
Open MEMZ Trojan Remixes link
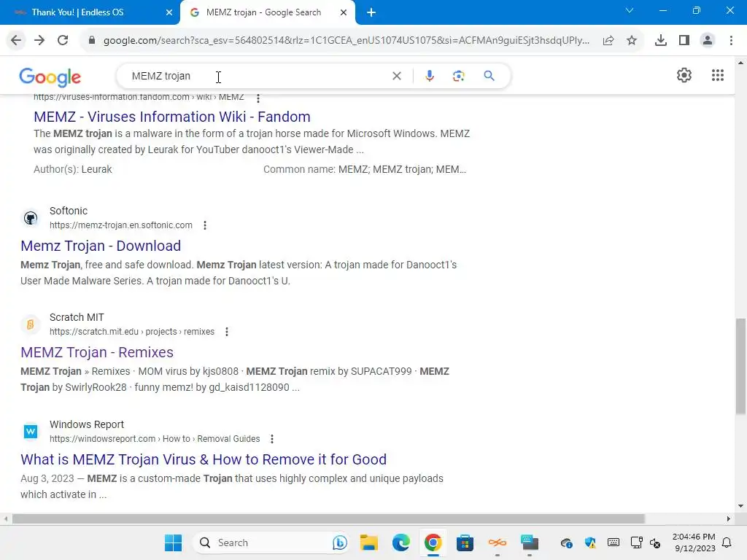tap(97, 352)
